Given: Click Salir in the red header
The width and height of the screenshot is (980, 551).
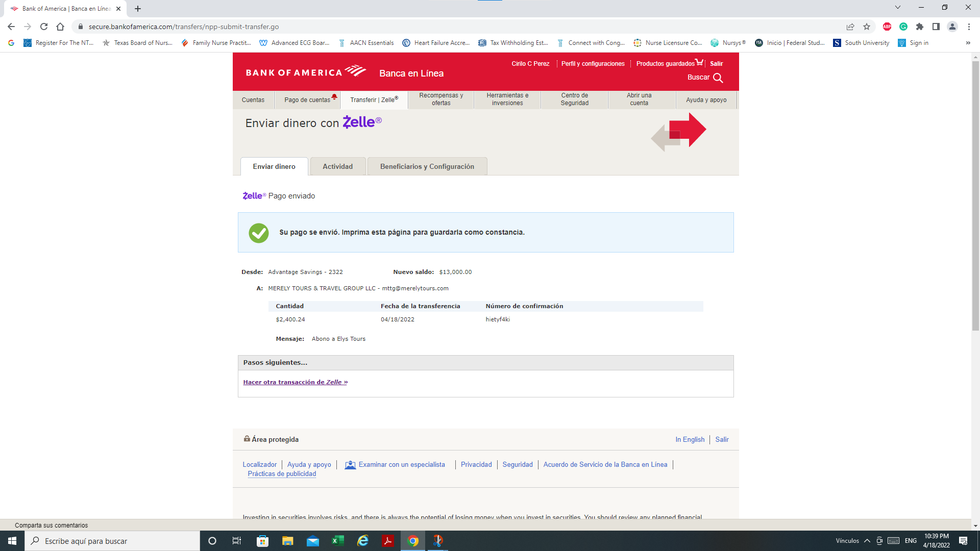Looking at the screenshot, I should (717, 64).
